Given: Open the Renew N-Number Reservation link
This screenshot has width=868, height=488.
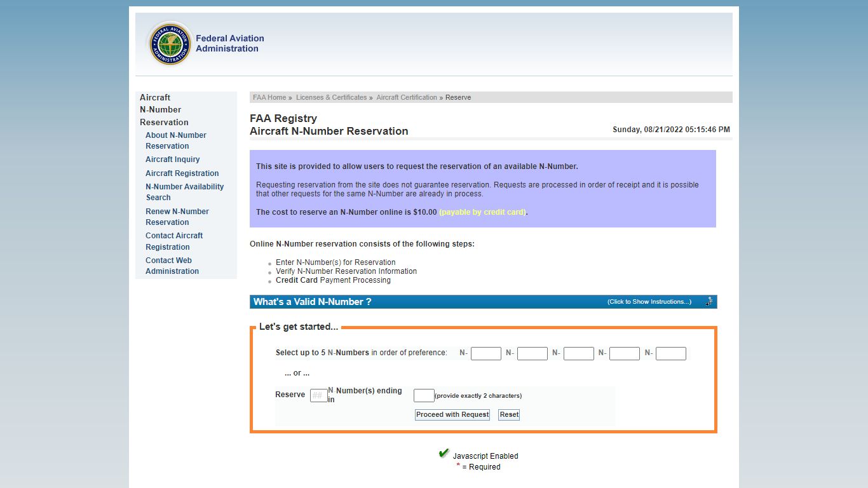Looking at the screenshot, I should [x=177, y=217].
